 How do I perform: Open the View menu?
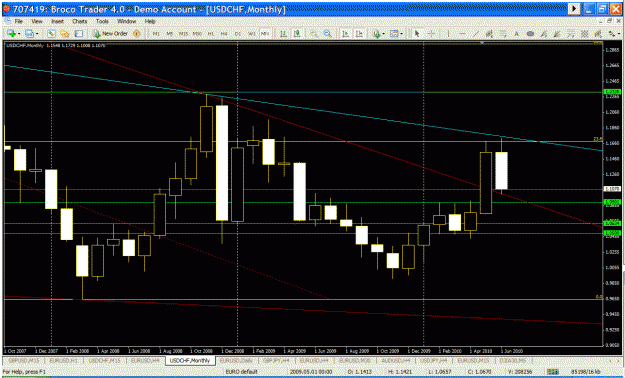click(37, 21)
